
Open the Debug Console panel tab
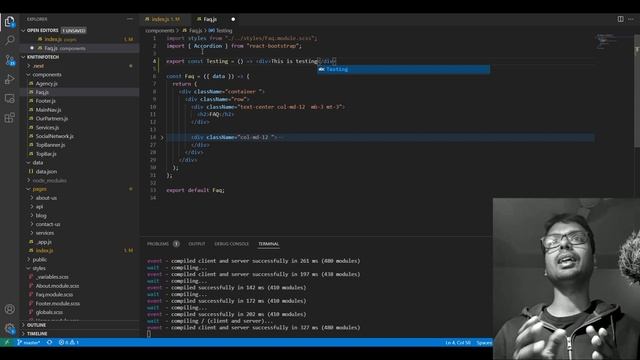pos(231,244)
